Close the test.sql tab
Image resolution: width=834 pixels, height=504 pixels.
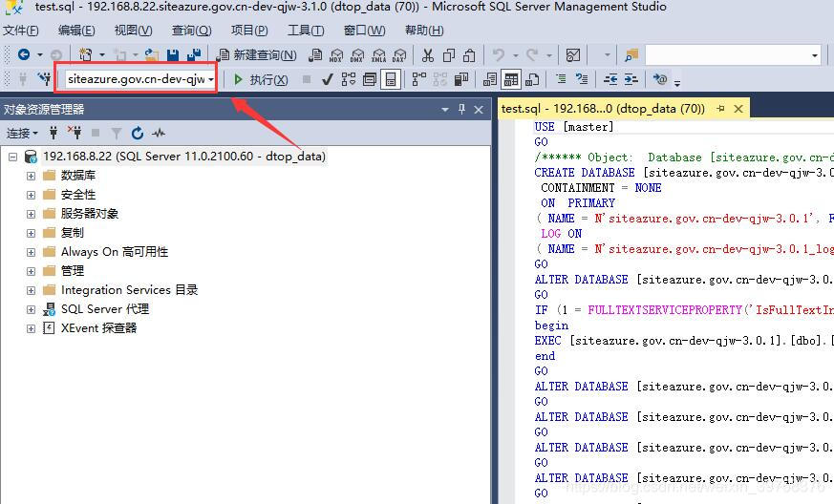(738, 109)
